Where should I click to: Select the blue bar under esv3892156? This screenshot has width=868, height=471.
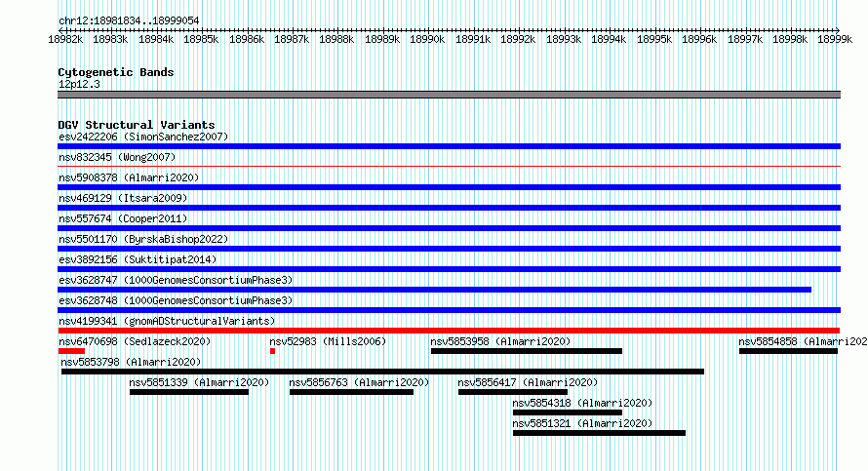click(x=449, y=269)
